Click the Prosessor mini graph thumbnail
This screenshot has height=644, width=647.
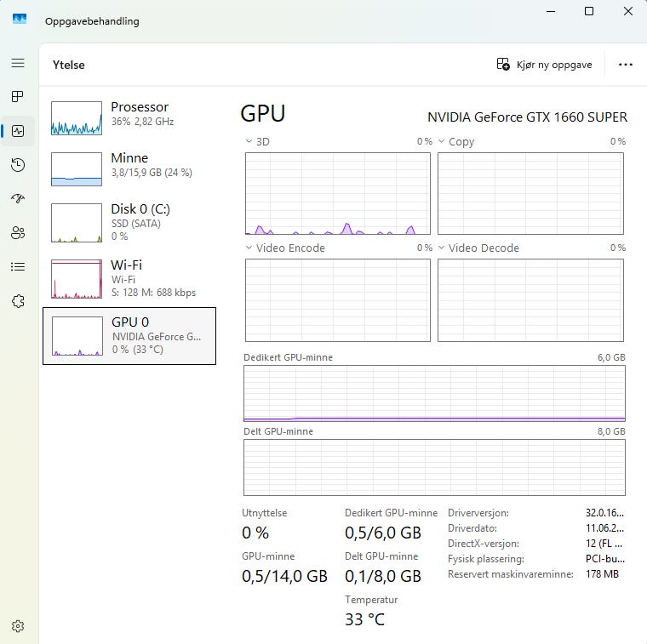tap(77, 118)
